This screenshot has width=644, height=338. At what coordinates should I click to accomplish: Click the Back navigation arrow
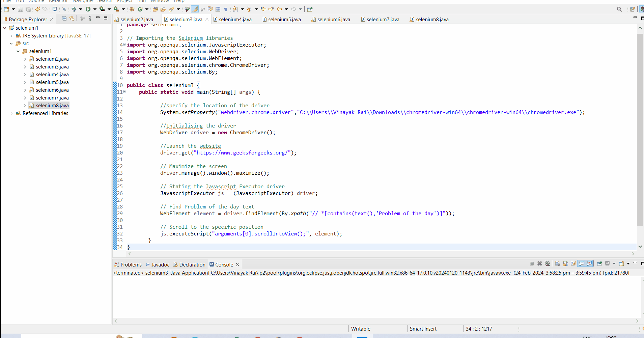tap(279, 9)
